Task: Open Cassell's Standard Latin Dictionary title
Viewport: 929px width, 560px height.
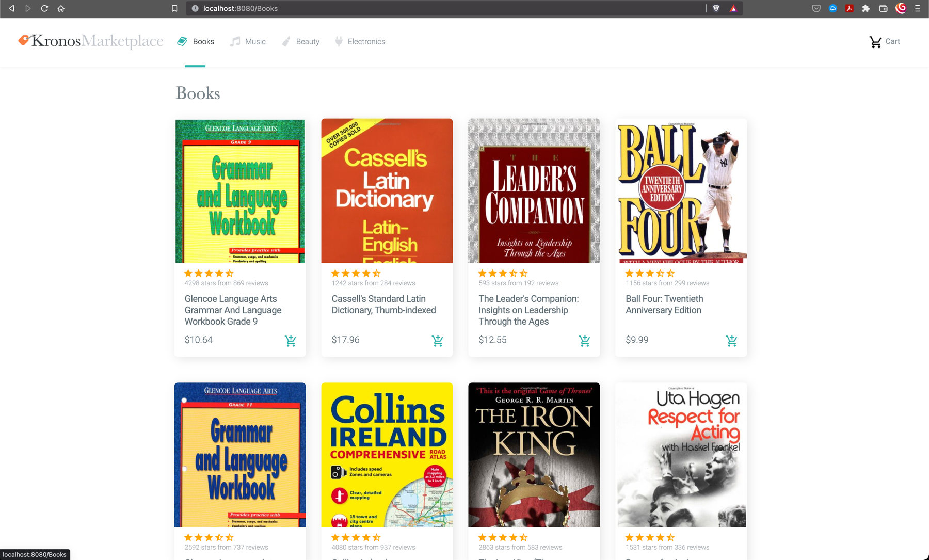Action: click(383, 305)
